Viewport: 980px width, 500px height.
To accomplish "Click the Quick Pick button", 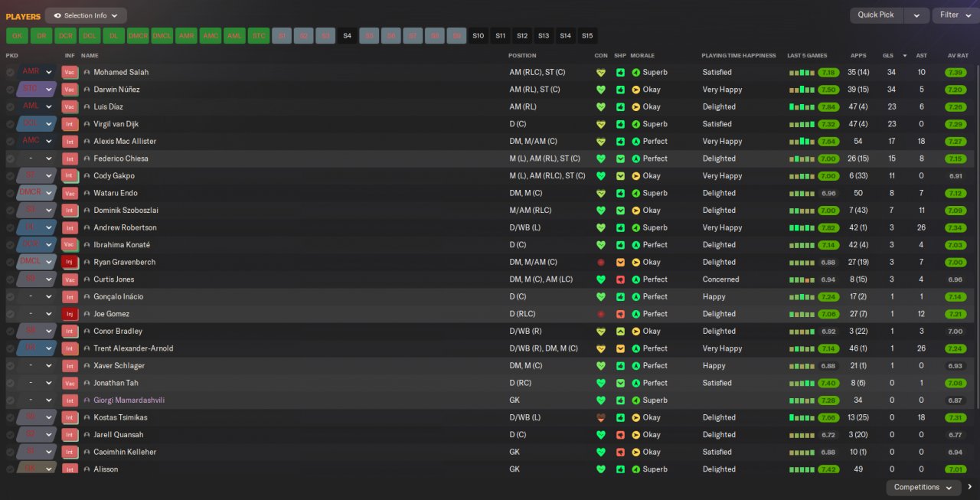I will pos(876,15).
